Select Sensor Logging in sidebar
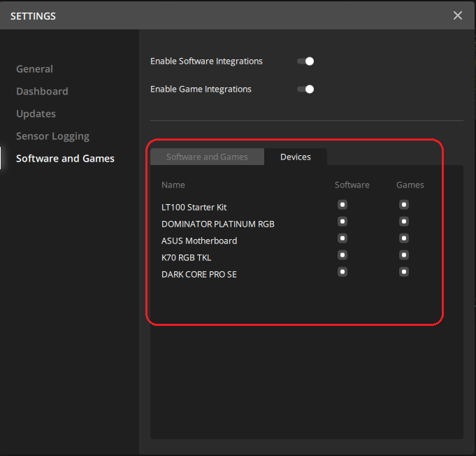 52,136
